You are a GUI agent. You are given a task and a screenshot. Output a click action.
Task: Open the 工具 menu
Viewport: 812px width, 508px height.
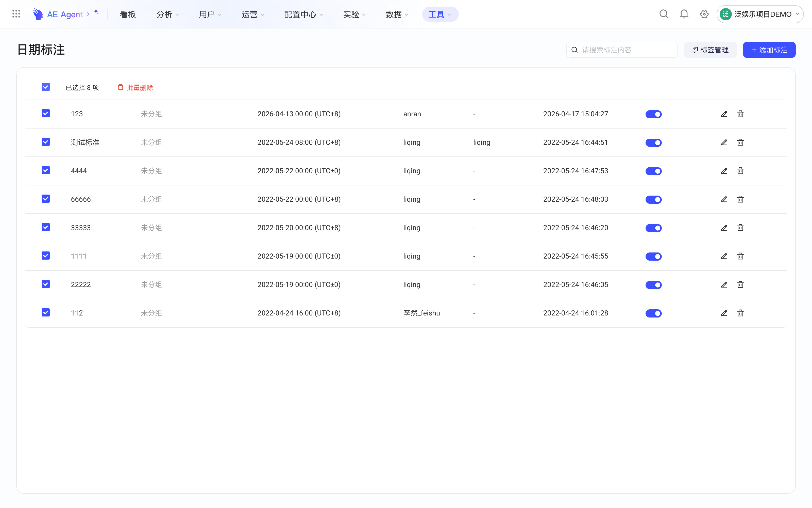click(440, 14)
